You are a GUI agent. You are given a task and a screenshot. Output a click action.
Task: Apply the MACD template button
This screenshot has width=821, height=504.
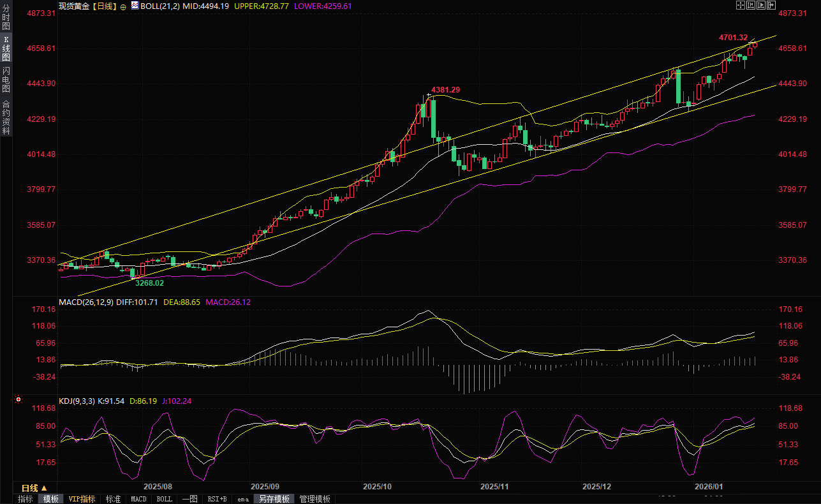(138, 499)
